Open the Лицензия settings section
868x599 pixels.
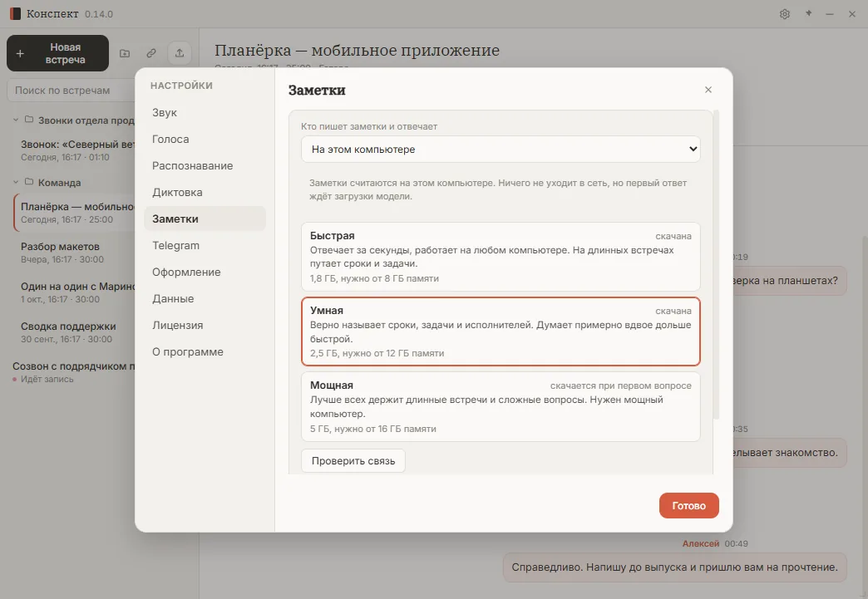point(205,325)
